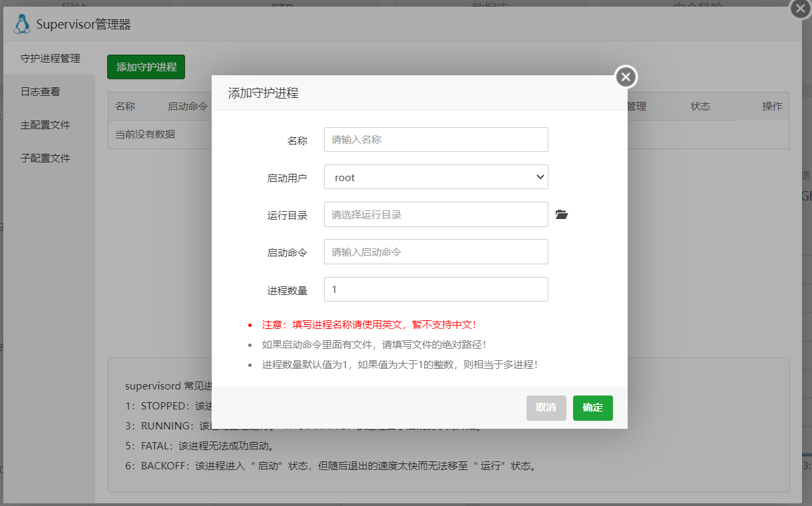Click the folder icon to browse run directory
Viewport: 812px width, 506px height.
(x=562, y=214)
